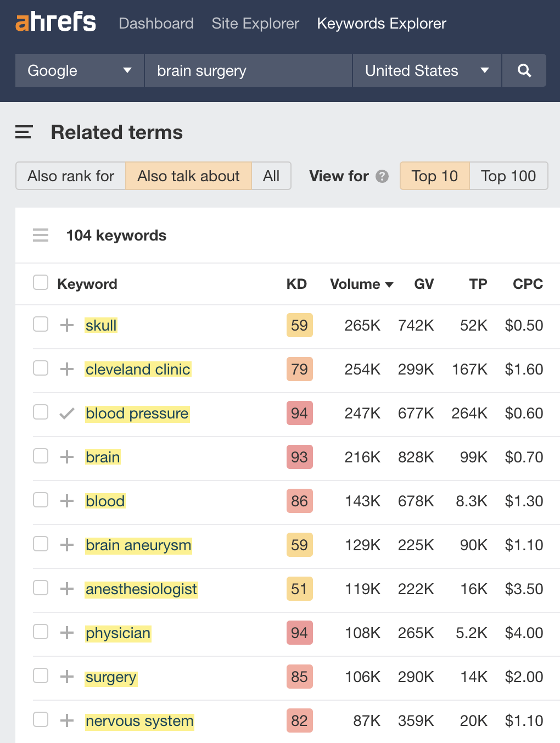Check the cleveland clinic row checkbox
Image resolution: width=560 pixels, height=743 pixels.
point(41,368)
